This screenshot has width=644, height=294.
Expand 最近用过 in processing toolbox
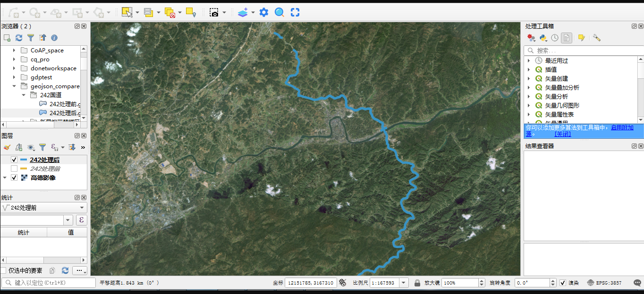(529, 60)
